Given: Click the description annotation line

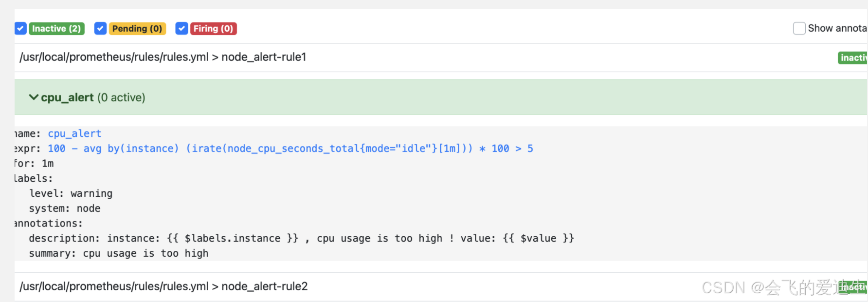Looking at the screenshot, I should pyautogui.click(x=302, y=238).
